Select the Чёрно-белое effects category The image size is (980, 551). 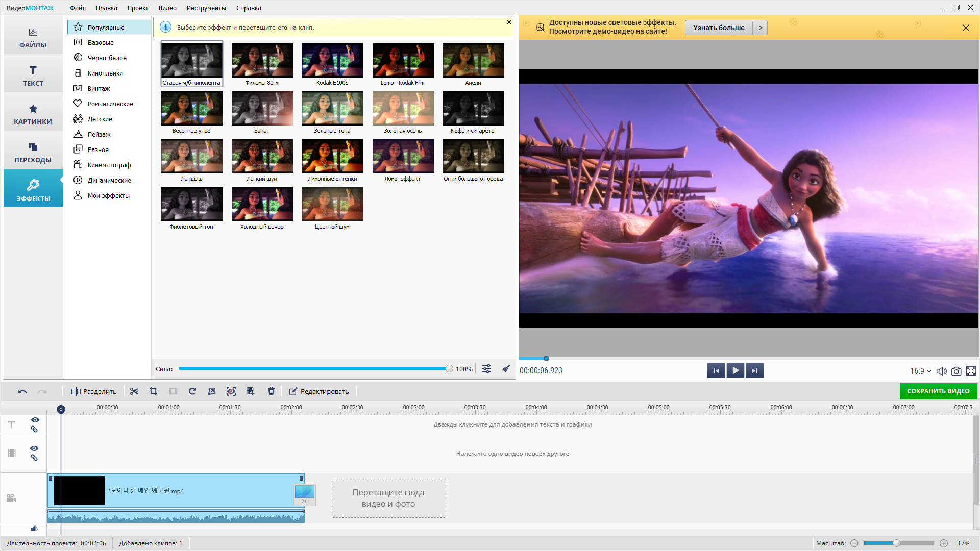click(109, 58)
